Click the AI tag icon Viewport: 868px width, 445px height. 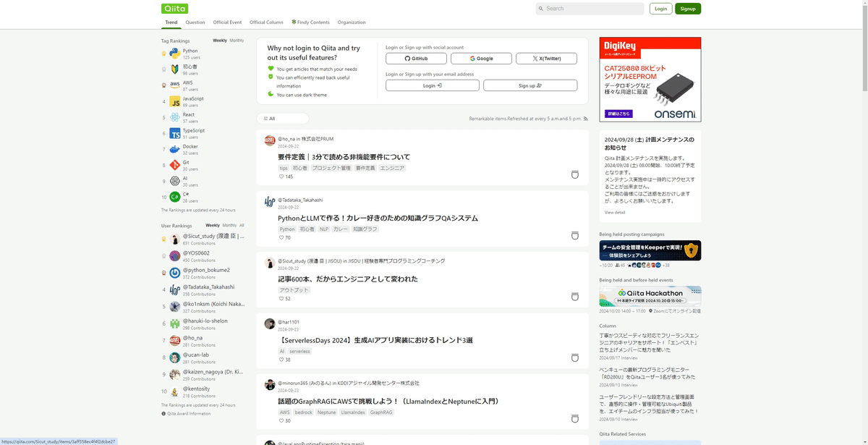175,181
